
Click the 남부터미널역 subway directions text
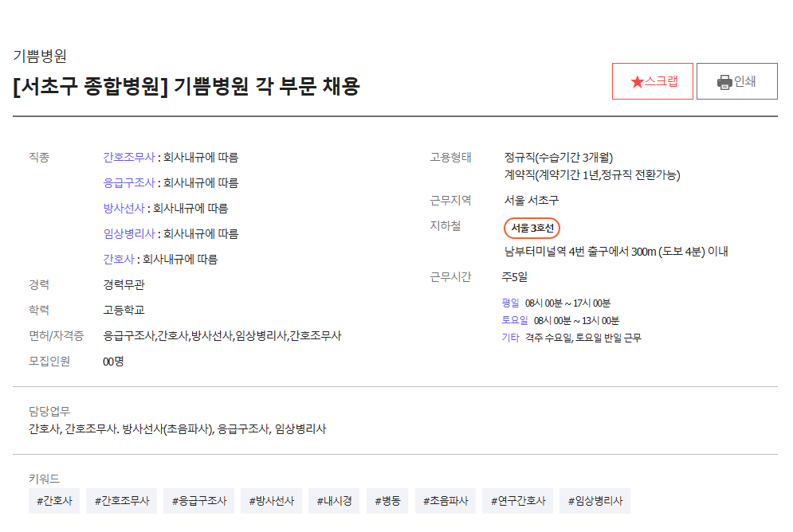(616, 252)
